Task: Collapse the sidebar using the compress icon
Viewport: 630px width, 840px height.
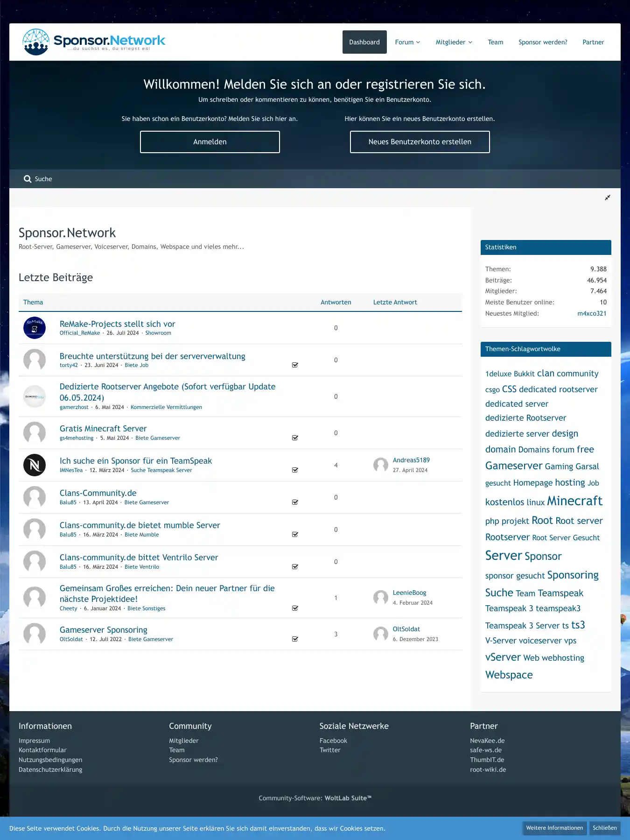Action: pos(608,198)
